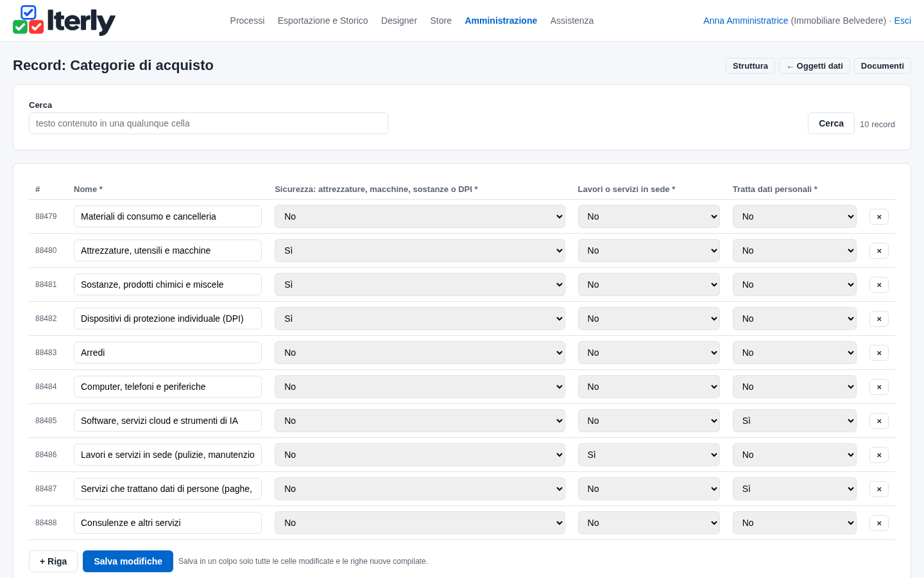
Task: Remove the Consulenze e altri servizi row
Action: (879, 523)
